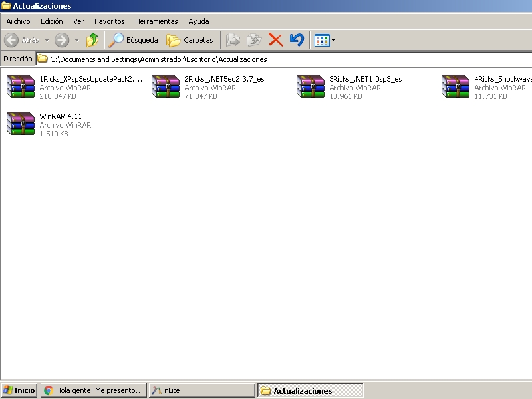
Task: Click the 71.047 KB size text
Action: tap(201, 96)
